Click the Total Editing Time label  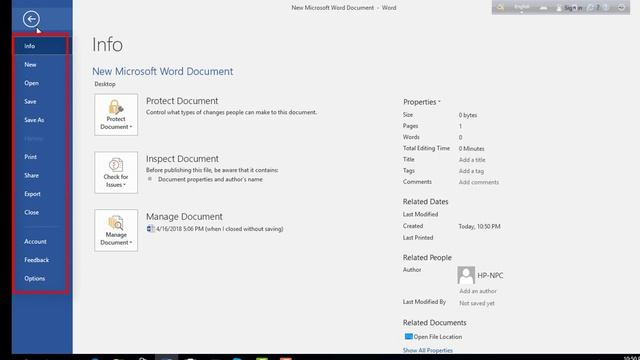[426, 149]
